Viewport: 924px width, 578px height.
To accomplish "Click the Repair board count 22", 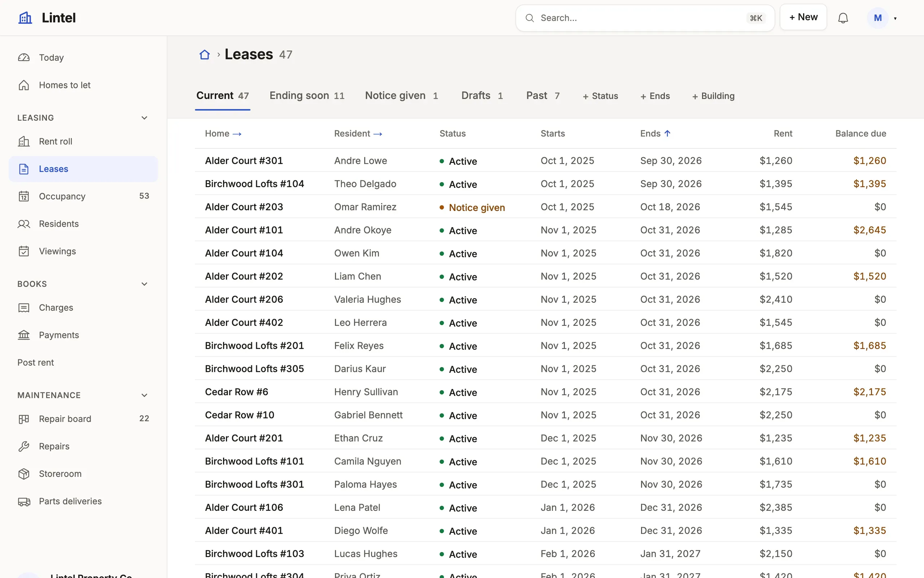I will [144, 418].
